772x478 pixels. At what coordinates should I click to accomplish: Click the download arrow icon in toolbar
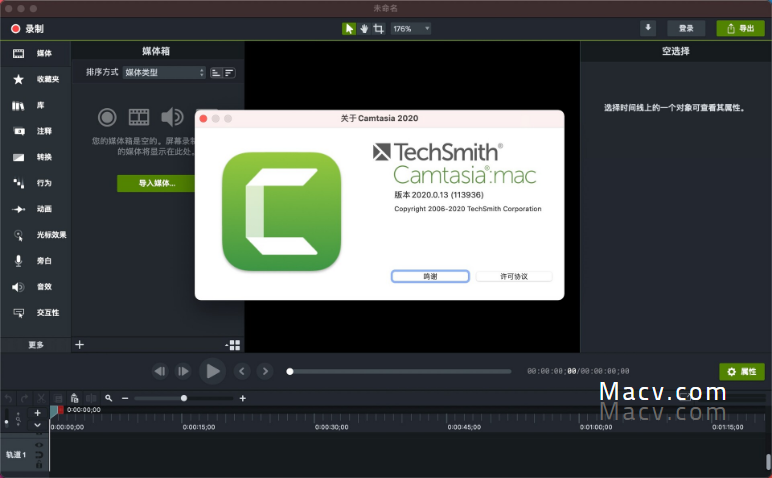[x=648, y=28]
